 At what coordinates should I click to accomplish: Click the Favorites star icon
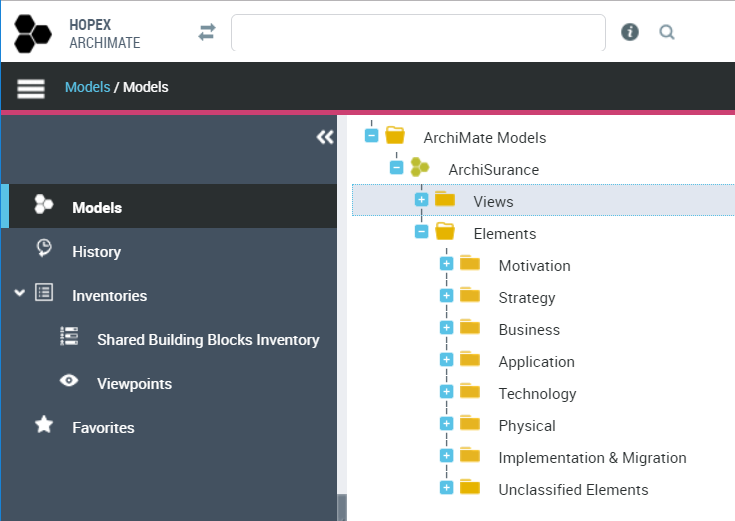tap(44, 426)
